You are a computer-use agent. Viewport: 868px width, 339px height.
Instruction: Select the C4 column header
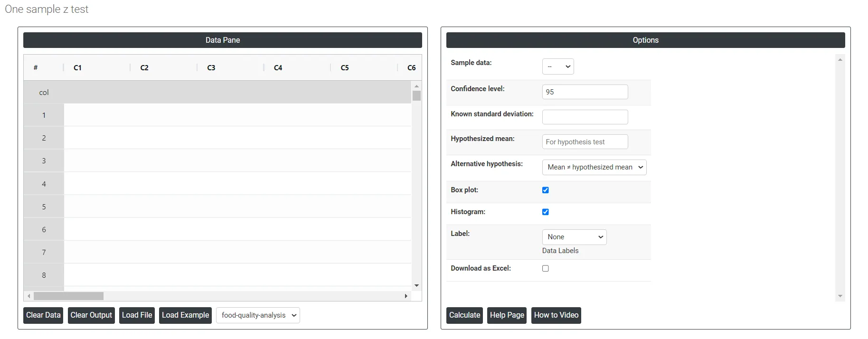point(297,68)
